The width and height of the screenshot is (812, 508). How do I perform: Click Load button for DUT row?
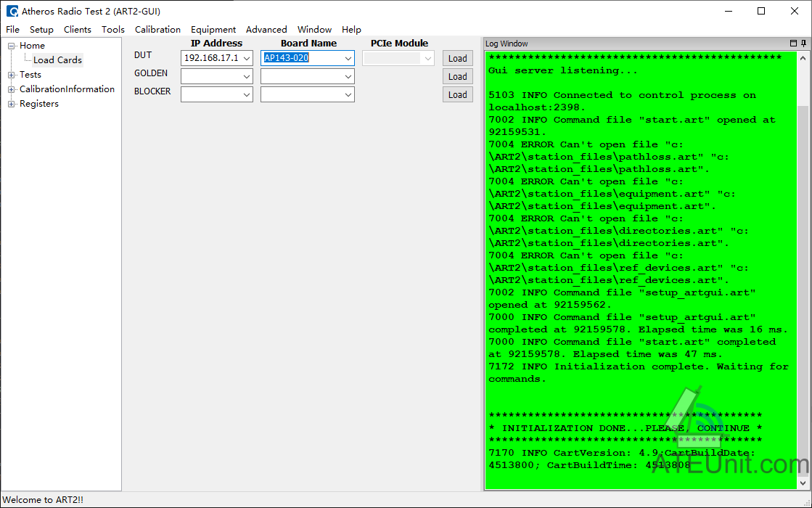pyautogui.click(x=458, y=59)
